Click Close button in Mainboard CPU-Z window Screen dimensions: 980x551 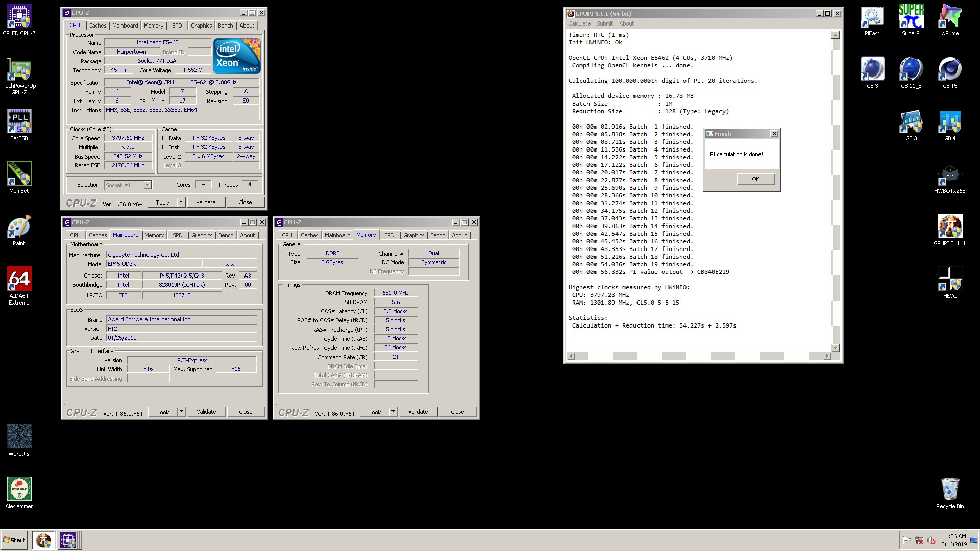click(x=246, y=412)
